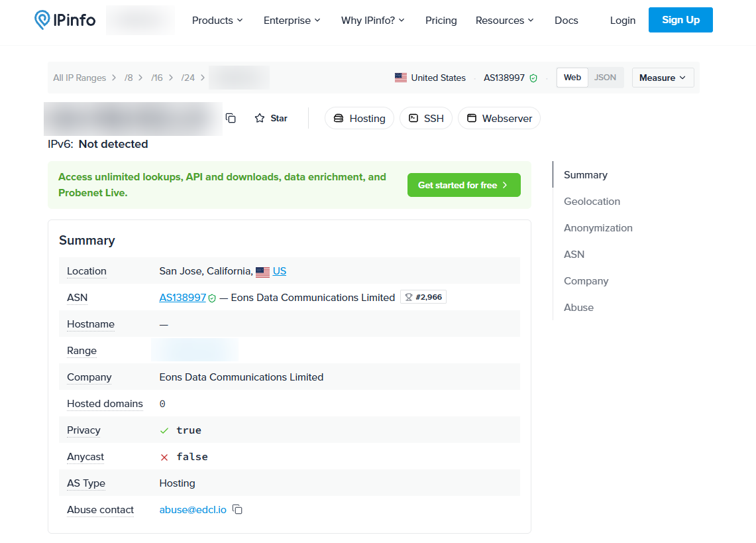Jump to the Company section in the sidebar
The width and height of the screenshot is (756, 543).
[586, 281]
